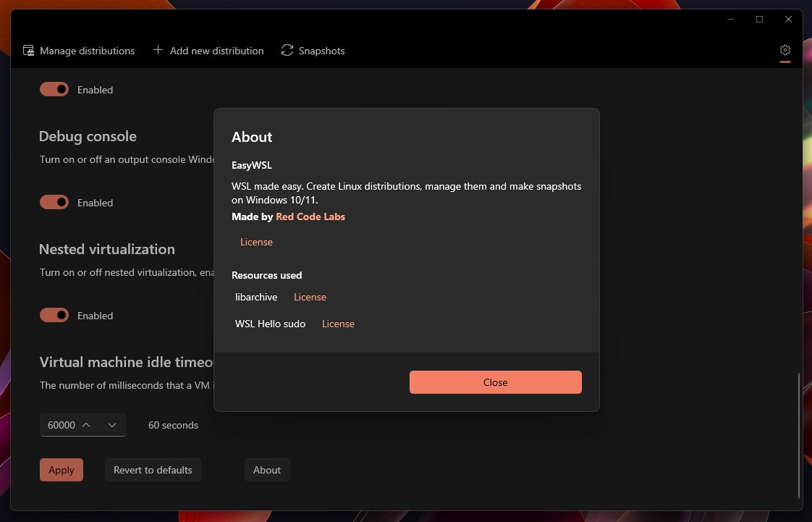Click the About button
The height and width of the screenshot is (522, 812).
(x=267, y=470)
